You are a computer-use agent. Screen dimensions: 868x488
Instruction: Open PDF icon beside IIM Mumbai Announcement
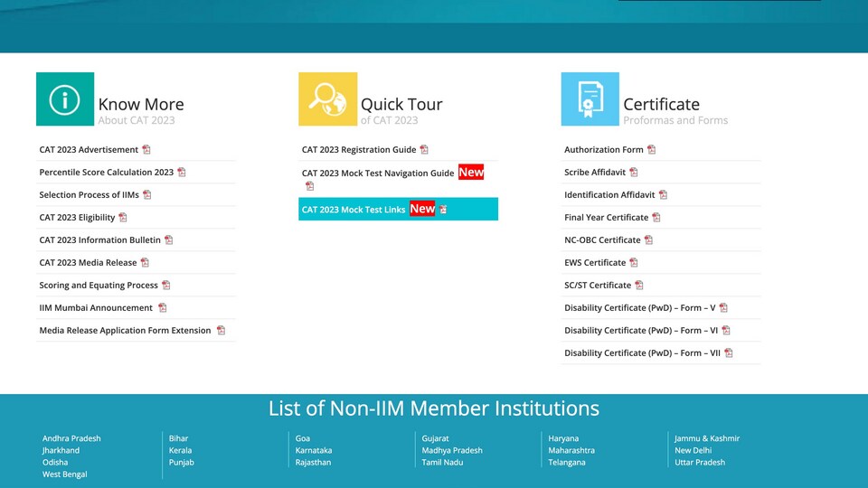162,307
